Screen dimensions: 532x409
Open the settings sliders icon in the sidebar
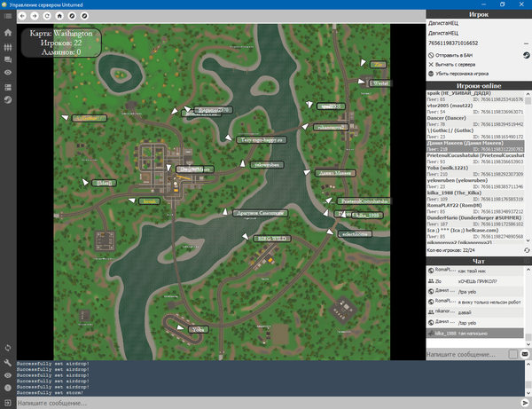(x=8, y=46)
